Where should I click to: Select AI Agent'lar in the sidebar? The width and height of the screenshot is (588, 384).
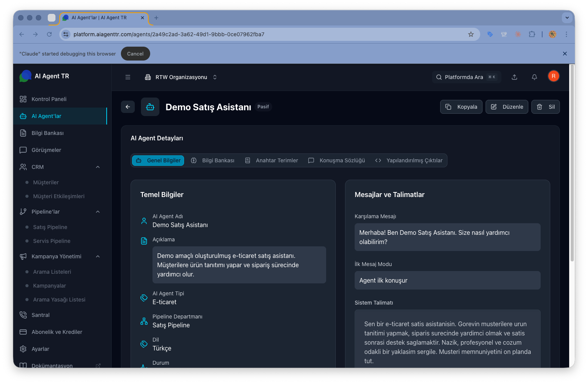60,116
